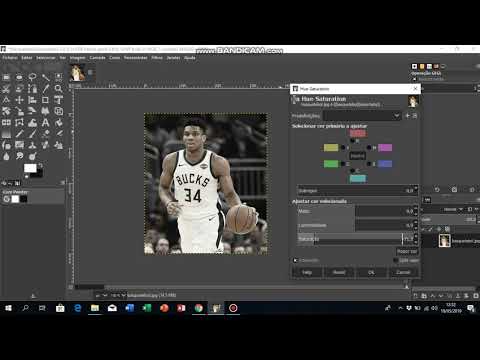The image size is (480, 360).
Task: Click the Reset button in the dialog
Action: [339, 272]
